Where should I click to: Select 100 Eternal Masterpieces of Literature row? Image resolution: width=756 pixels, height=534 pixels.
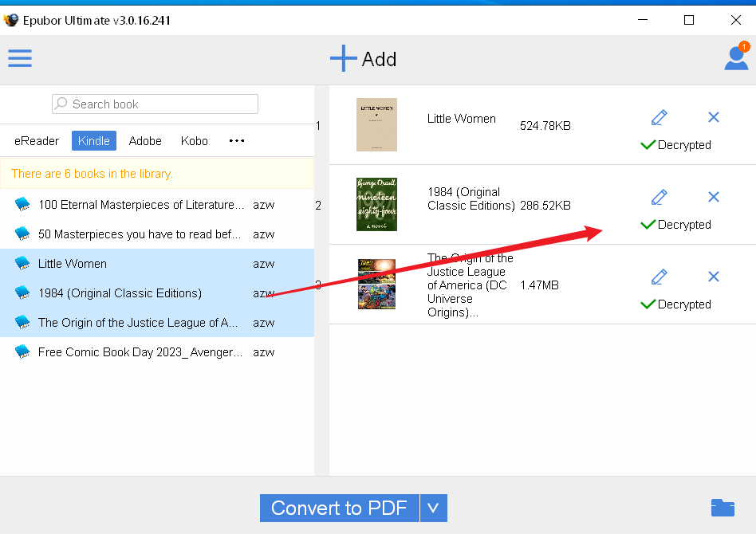coord(157,204)
